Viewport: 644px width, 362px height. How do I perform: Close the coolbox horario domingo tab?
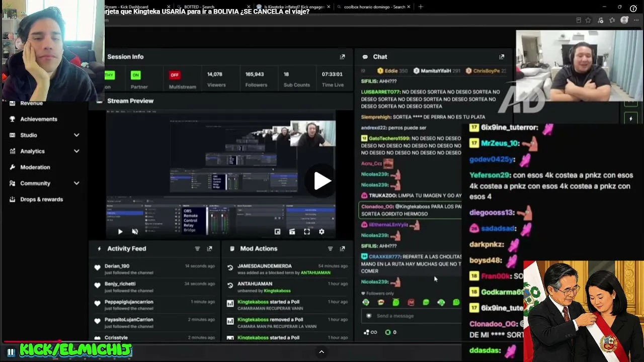click(409, 7)
